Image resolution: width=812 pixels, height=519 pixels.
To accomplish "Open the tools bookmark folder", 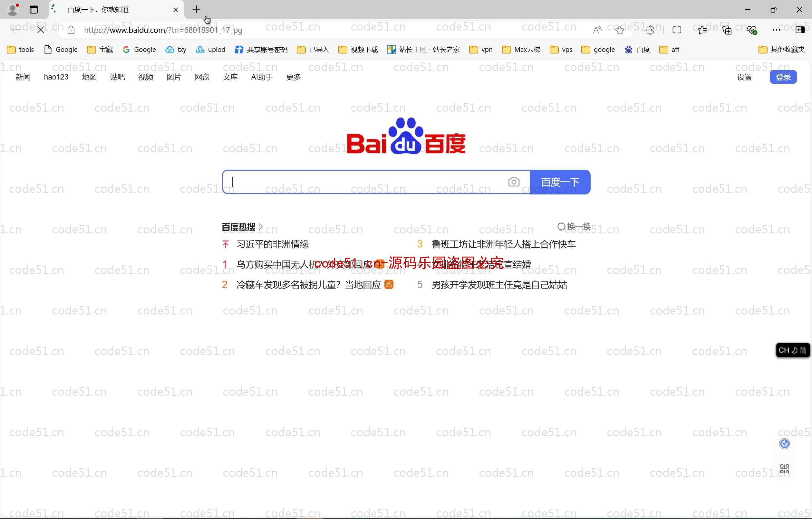I will (x=21, y=50).
